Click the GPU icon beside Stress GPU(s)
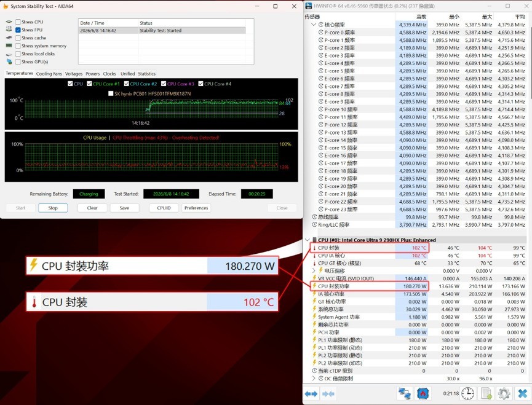Screen dimensions: 532x405 (9, 61)
